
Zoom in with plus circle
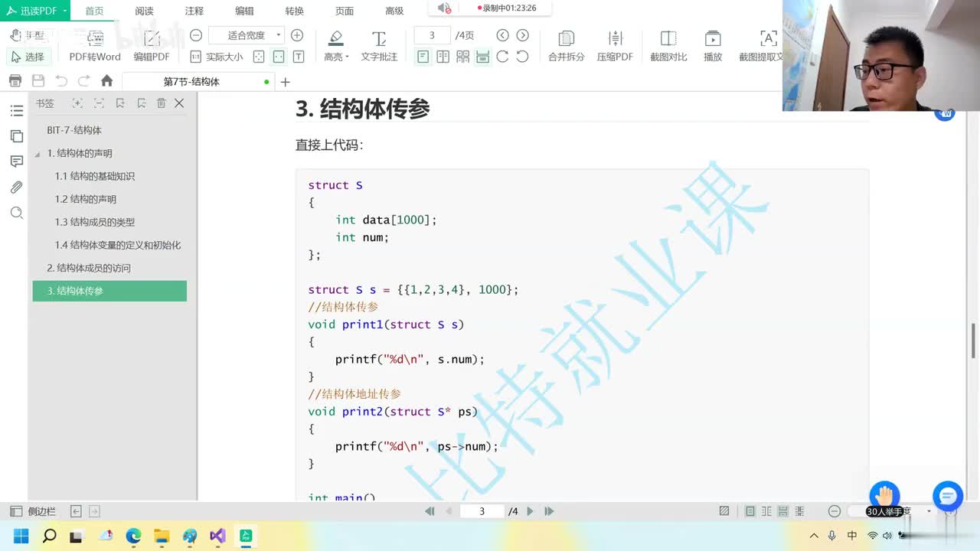point(297,35)
